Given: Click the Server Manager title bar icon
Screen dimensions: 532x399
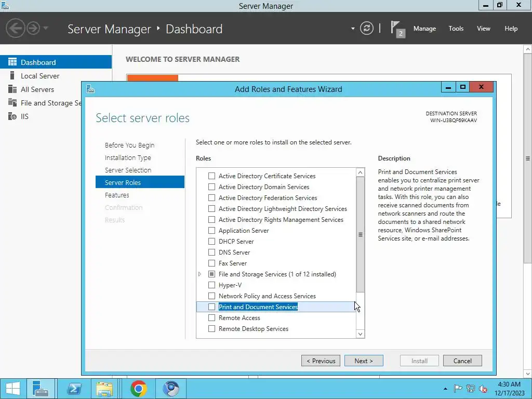Looking at the screenshot, I should (5, 5).
